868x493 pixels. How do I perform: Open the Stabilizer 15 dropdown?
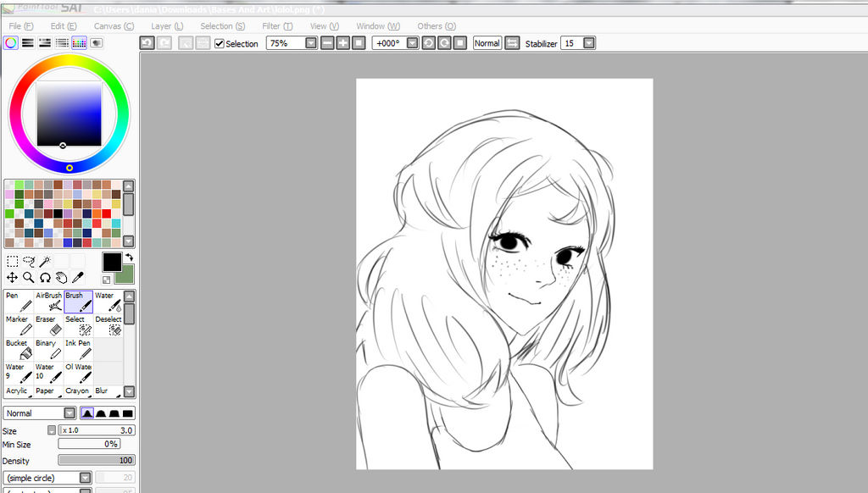click(589, 42)
